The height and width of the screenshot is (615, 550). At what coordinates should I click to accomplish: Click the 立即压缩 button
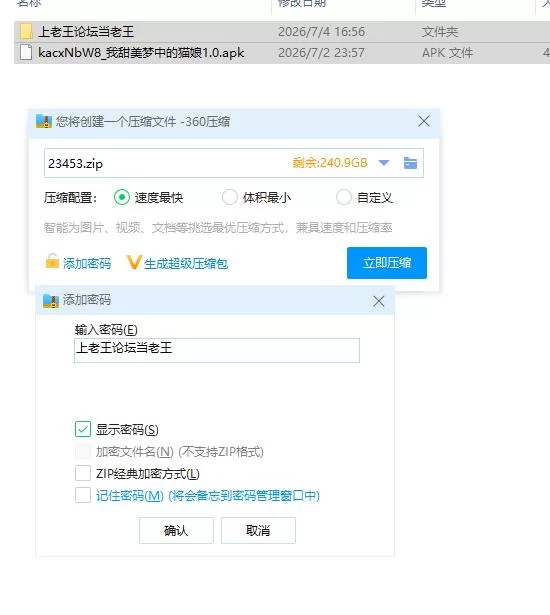click(x=387, y=263)
